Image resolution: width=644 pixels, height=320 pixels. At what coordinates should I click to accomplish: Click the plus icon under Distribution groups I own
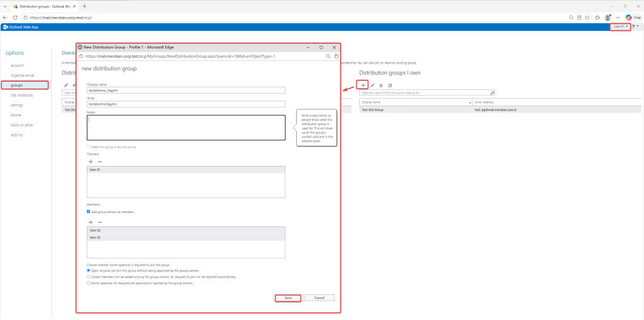(x=363, y=85)
